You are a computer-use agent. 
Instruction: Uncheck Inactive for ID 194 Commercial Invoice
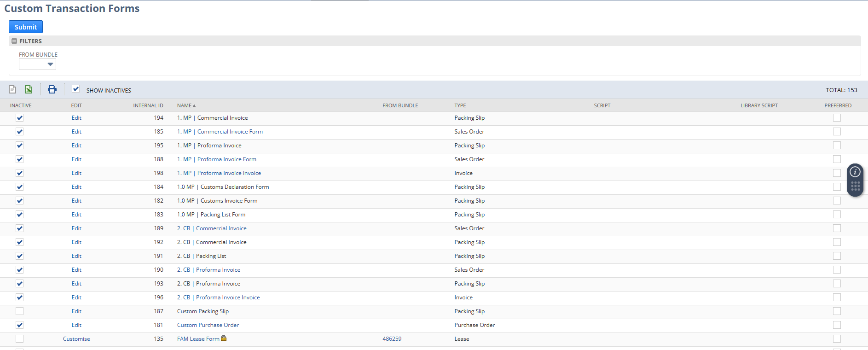[19, 118]
